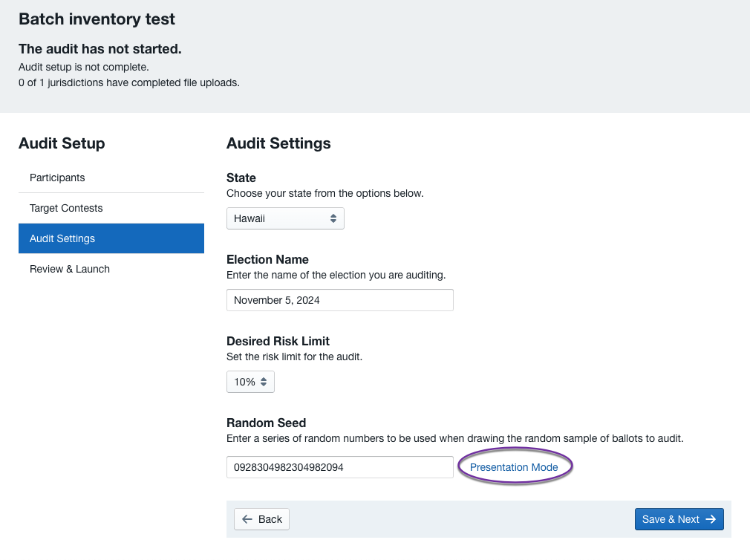Focus the Election Name text field
The width and height of the screenshot is (750, 560).
tap(339, 300)
